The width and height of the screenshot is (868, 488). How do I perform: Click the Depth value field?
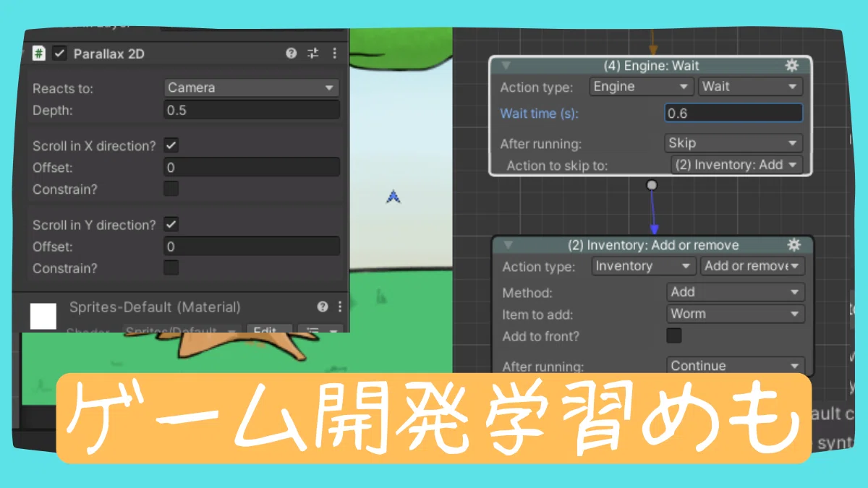coord(252,110)
